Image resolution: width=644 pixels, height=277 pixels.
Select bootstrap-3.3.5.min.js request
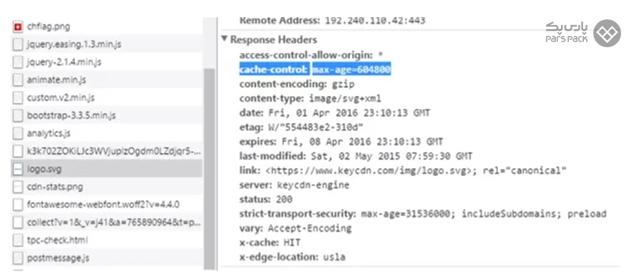71,115
